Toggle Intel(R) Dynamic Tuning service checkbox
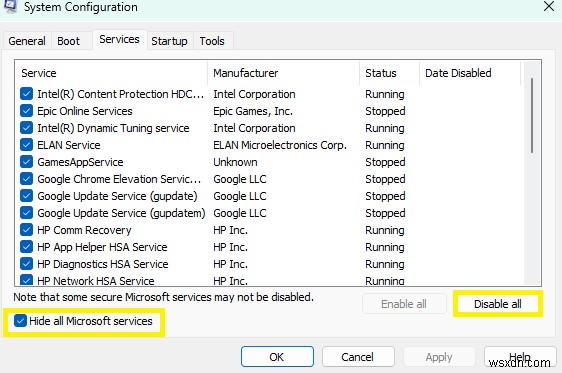562x373 pixels. (27, 128)
